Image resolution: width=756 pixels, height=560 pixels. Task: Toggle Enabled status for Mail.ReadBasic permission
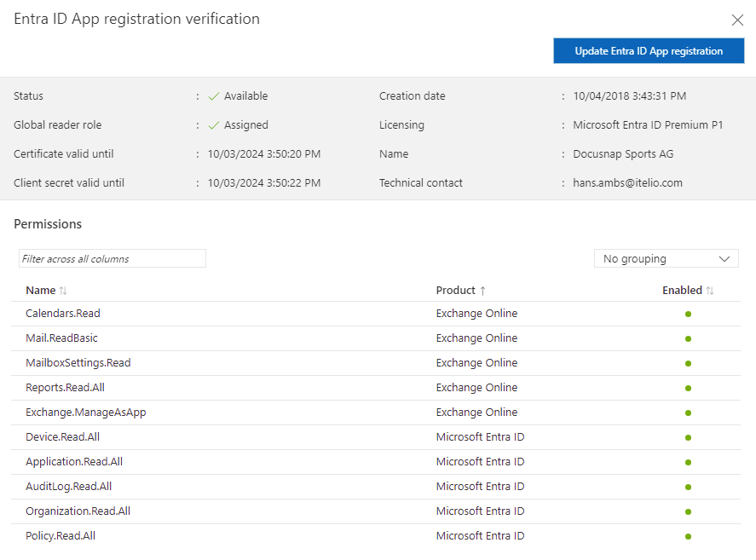(x=688, y=338)
